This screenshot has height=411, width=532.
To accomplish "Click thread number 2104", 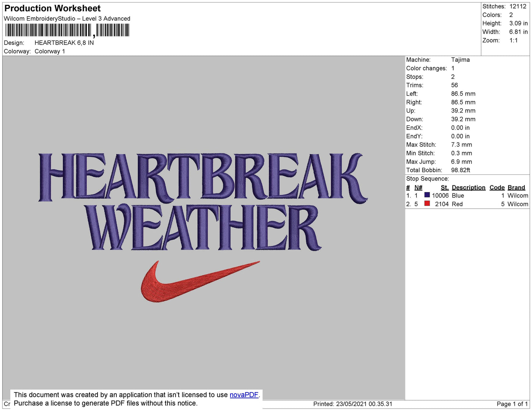I will [442, 204].
